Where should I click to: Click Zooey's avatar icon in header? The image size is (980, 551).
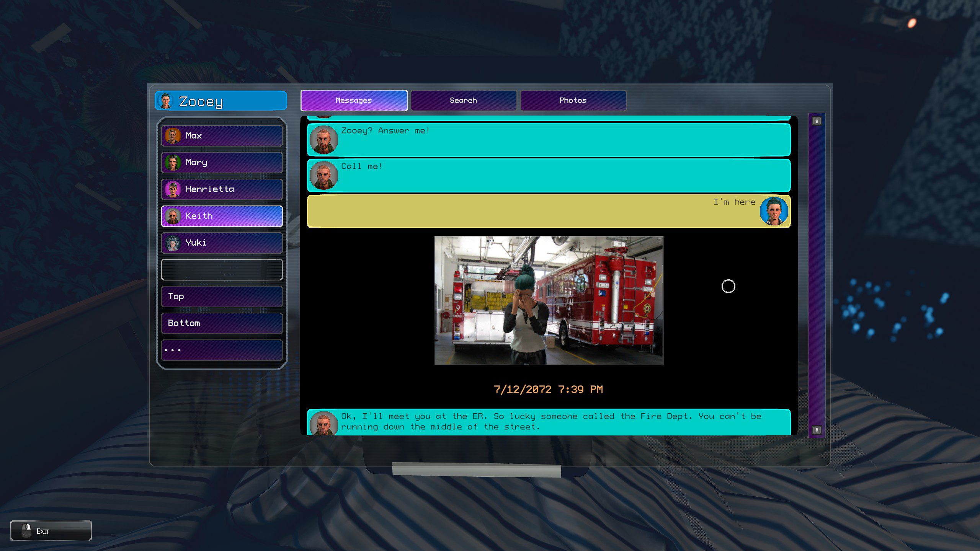(165, 101)
